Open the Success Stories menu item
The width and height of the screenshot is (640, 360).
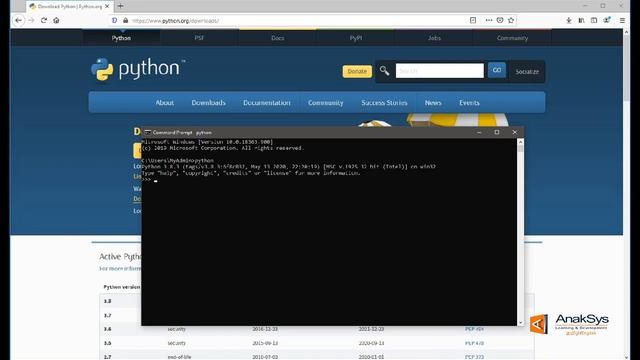click(x=384, y=103)
